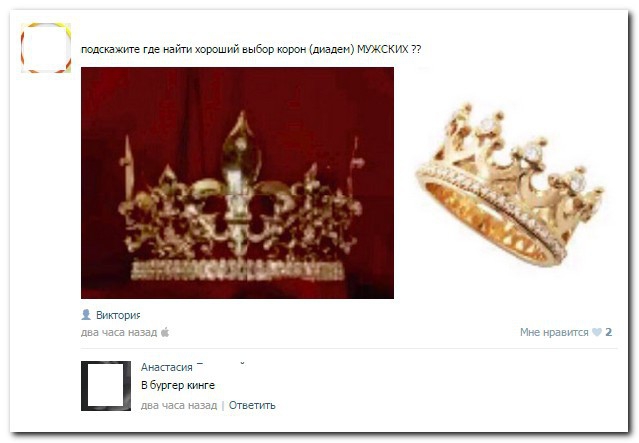Click the divider line above the comment

[x=349, y=348]
